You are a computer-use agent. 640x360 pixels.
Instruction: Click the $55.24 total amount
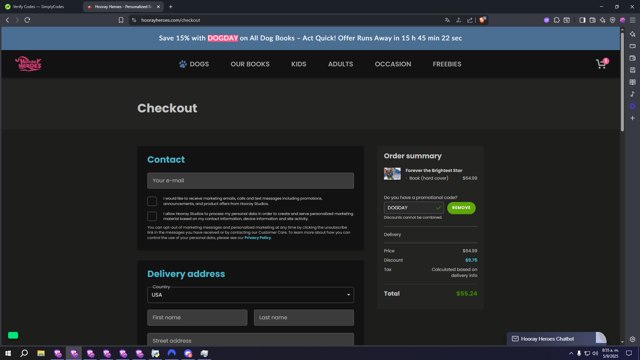pyautogui.click(x=467, y=293)
